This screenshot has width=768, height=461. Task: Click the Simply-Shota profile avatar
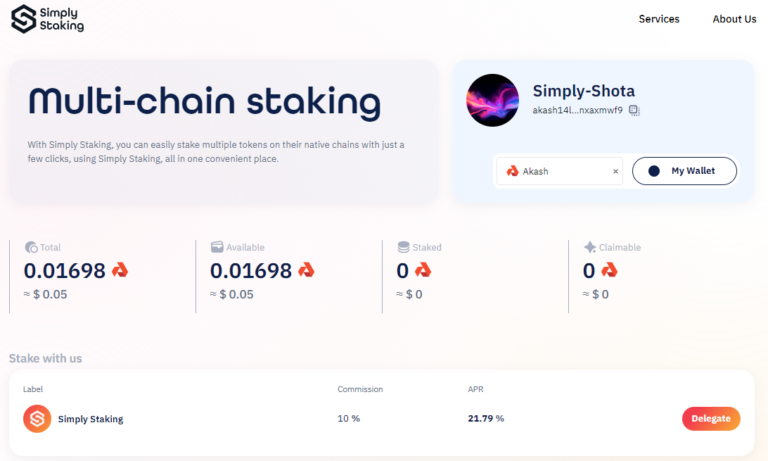492,100
